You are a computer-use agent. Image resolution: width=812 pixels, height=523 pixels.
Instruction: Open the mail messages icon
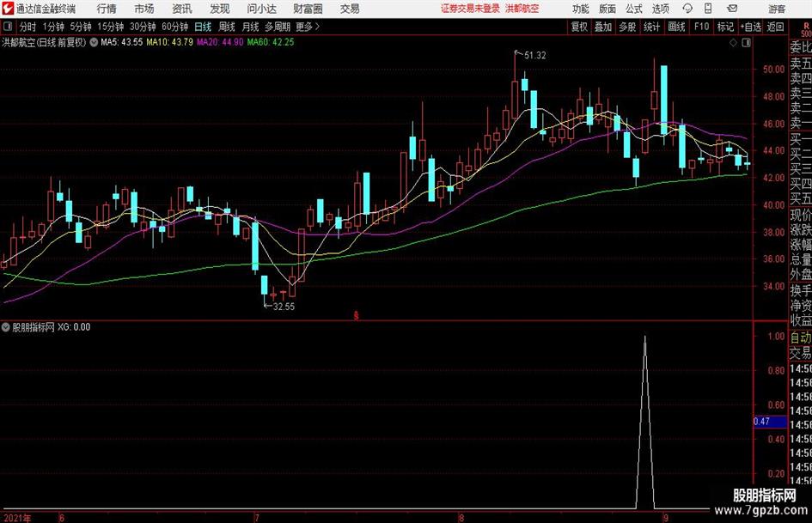(732, 9)
